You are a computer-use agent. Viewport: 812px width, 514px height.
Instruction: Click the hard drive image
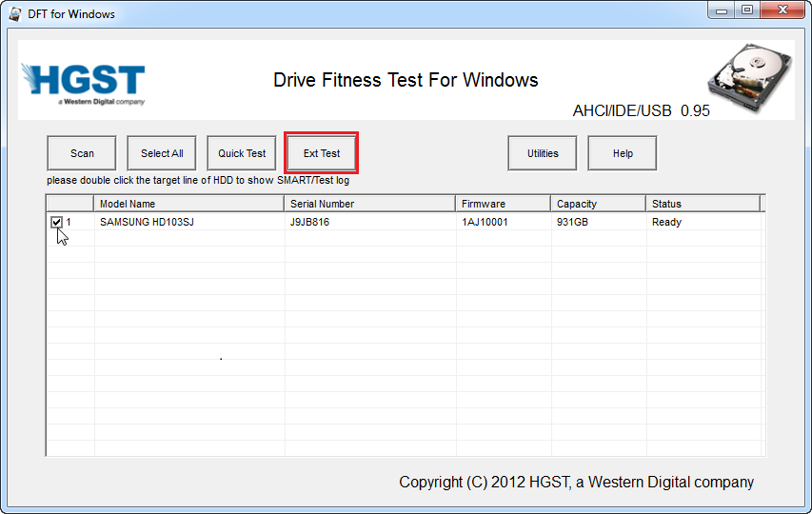pyautogui.click(x=750, y=77)
